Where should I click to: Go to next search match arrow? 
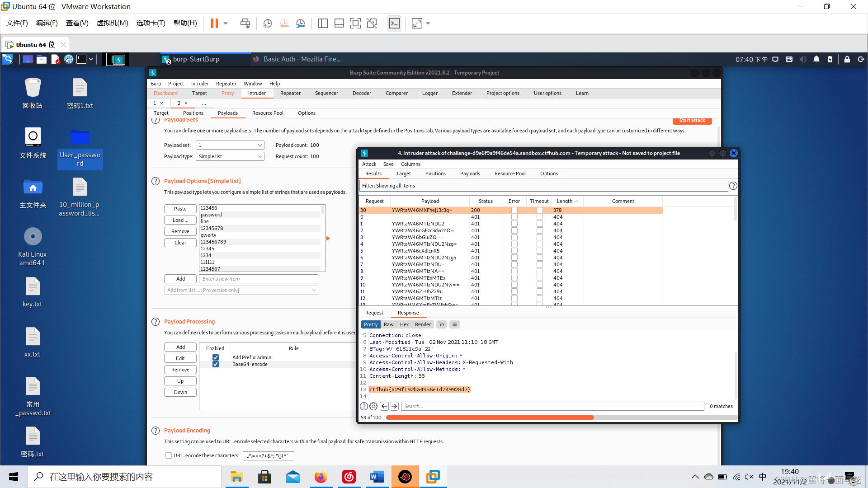point(394,406)
